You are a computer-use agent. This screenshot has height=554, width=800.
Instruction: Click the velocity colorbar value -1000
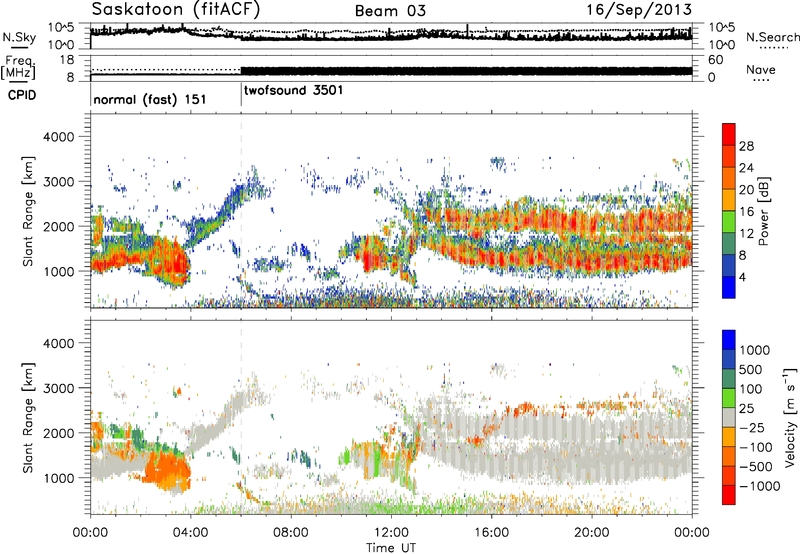(760, 486)
